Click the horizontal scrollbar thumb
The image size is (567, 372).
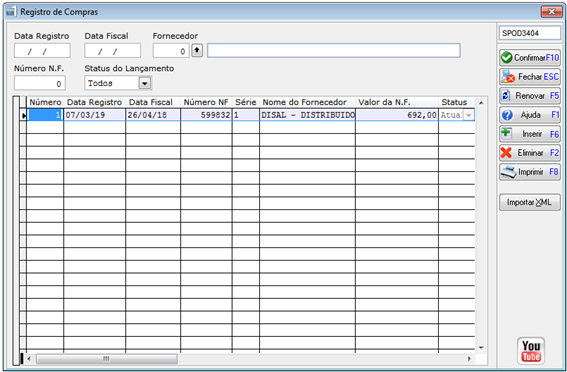point(107,358)
